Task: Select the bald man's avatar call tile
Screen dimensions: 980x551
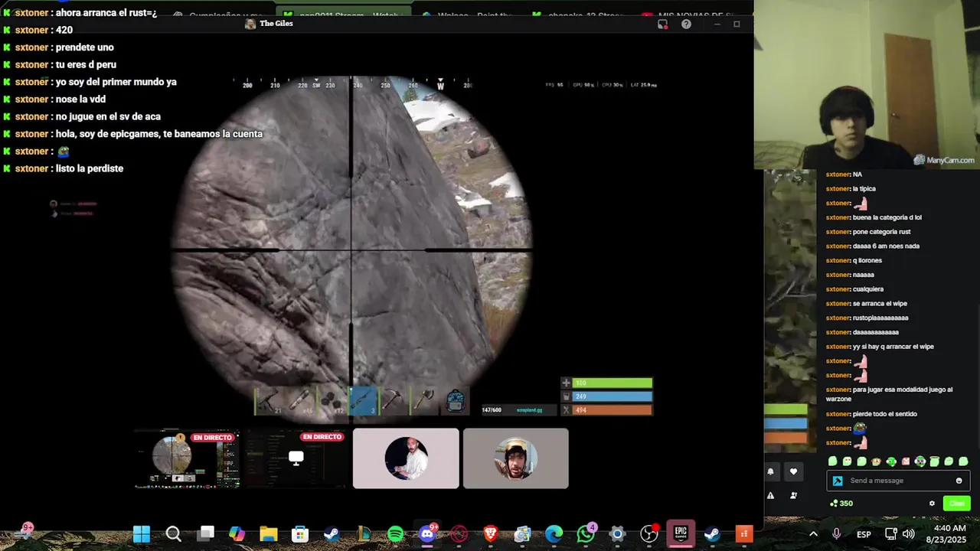Action: pyautogui.click(x=406, y=458)
